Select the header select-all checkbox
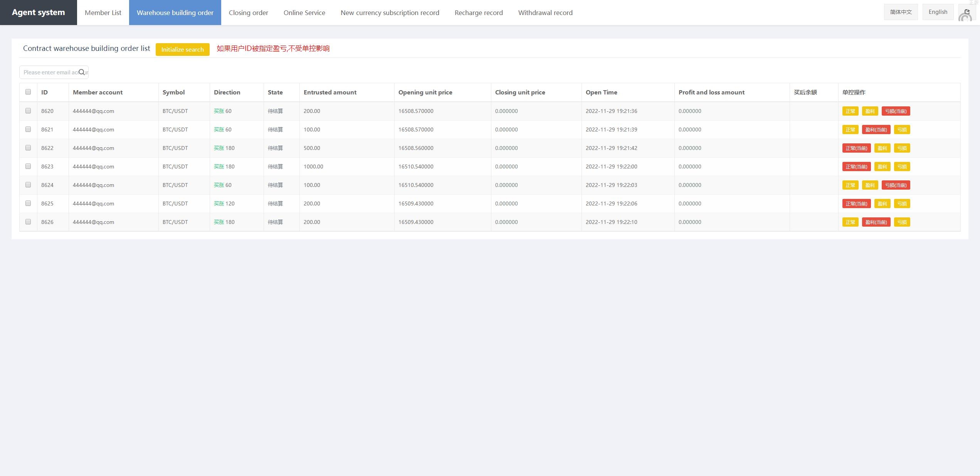Viewport: 980px width, 476px height. coord(28,92)
